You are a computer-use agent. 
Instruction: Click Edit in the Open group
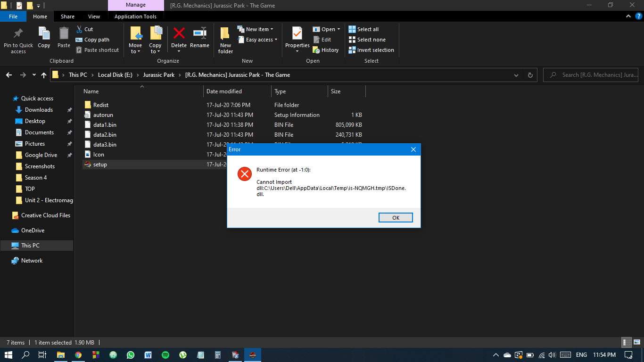tap(322, 40)
